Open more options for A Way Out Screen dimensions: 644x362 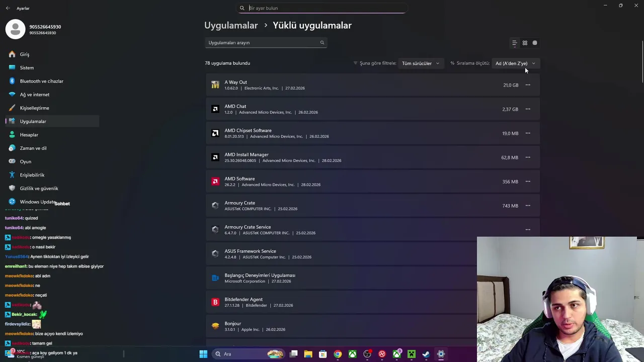(x=528, y=85)
